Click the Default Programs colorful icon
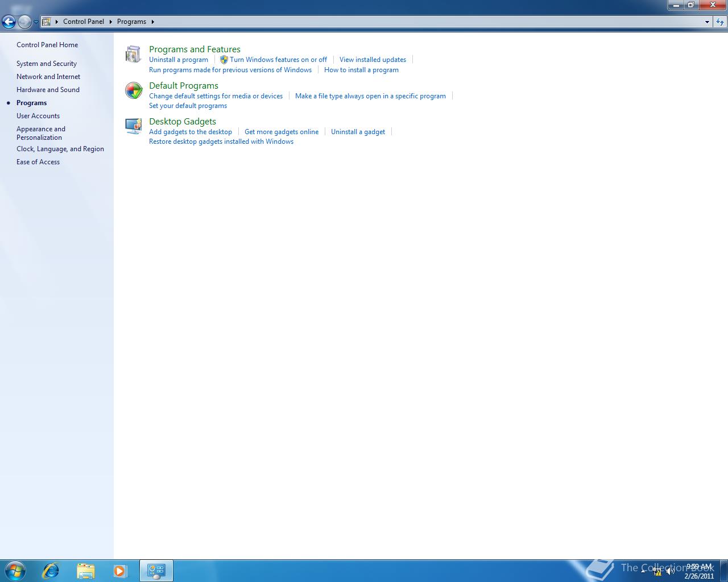728x582 pixels. coord(133,90)
